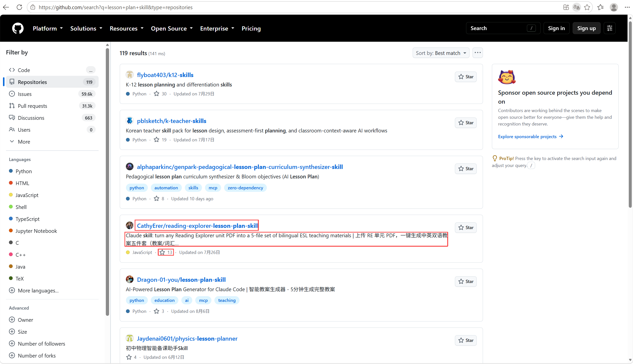633x364 pixels.
Task: Filter results by Issues
Action: (52, 94)
